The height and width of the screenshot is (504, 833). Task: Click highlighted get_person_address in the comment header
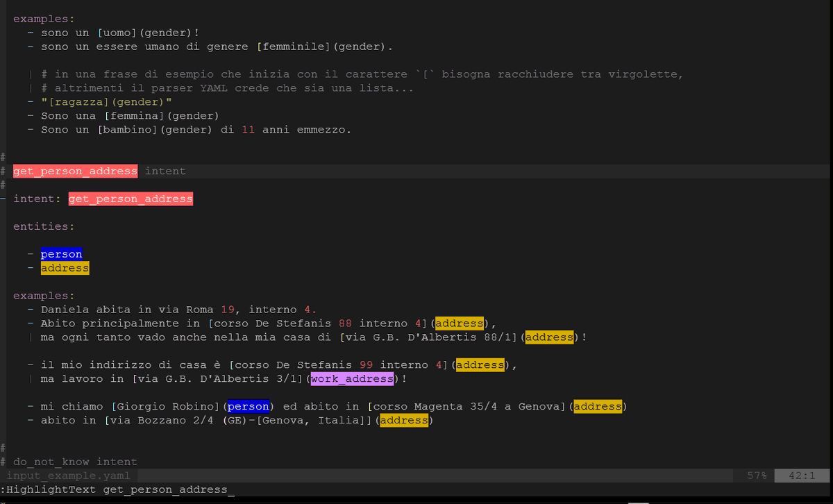pos(75,171)
